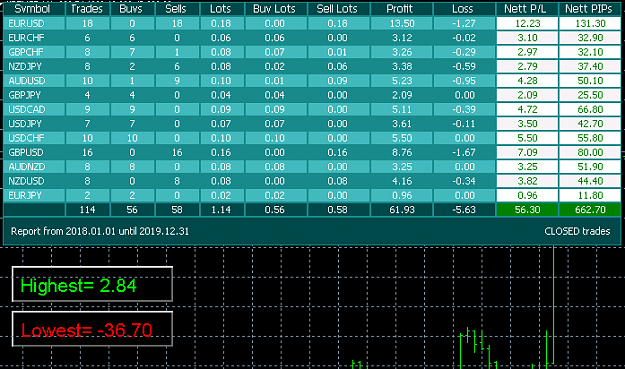Click USDCHF buys count 10
Image resolution: width=625 pixels, height=369 pixels.
132,138
